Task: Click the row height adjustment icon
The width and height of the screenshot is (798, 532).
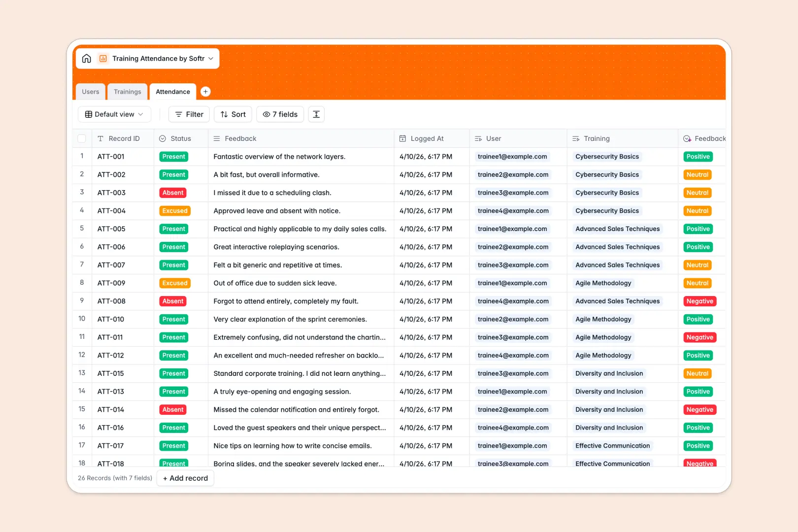Action: (x=316, y=114)
